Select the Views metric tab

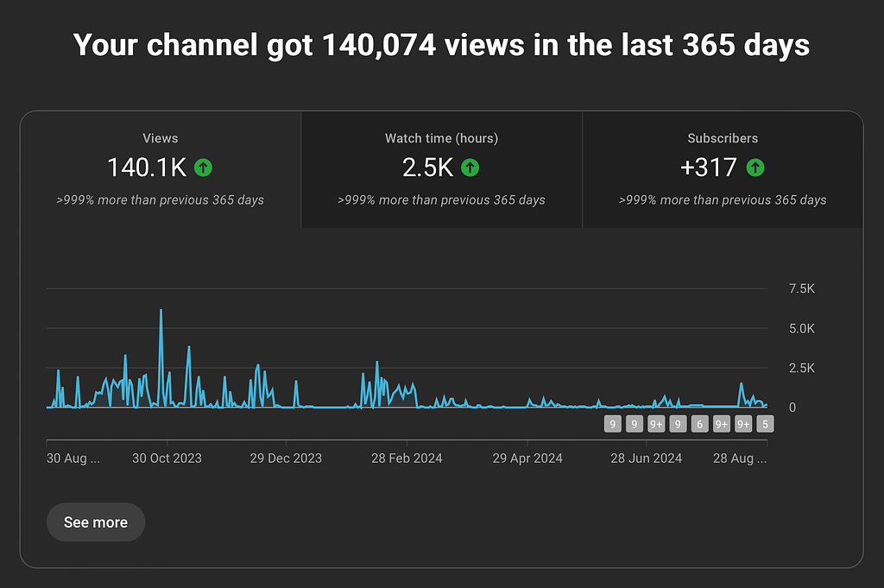[160, 170]
